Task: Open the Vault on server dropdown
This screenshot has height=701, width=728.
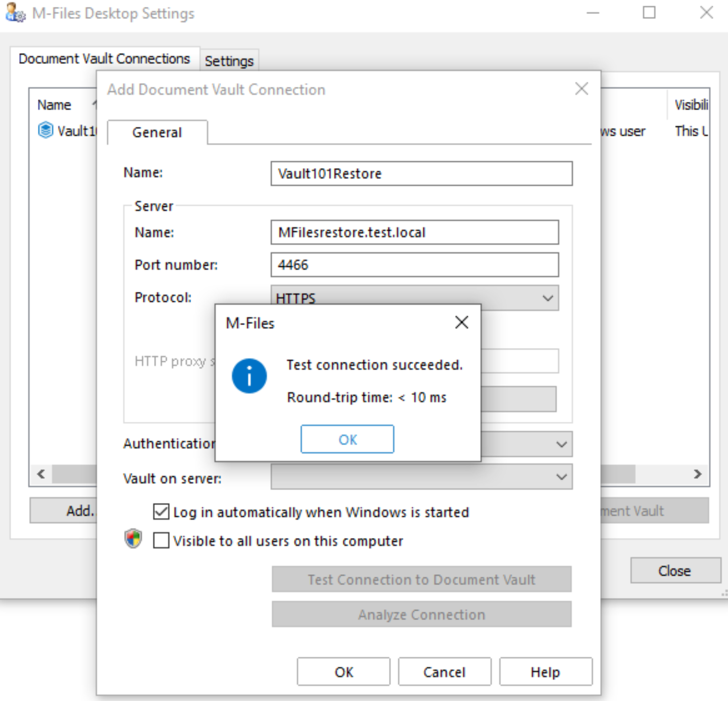Action: 422,477
